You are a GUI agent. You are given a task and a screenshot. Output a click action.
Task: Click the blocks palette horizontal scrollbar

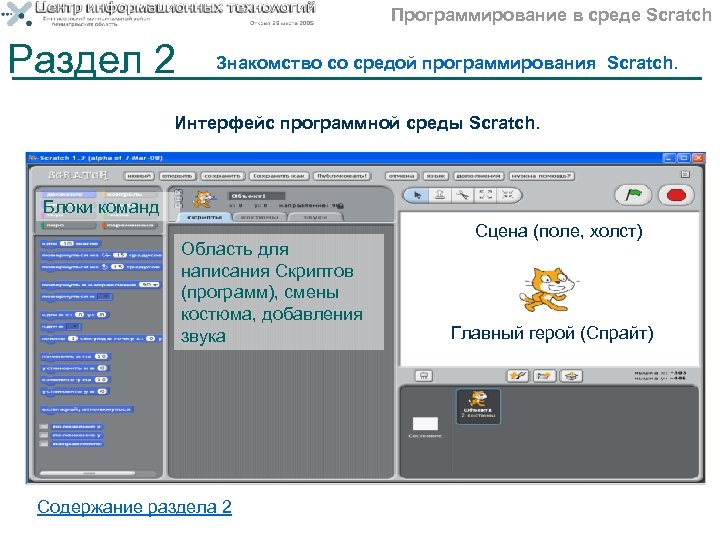pyautogui.click(x=87, y=473)
